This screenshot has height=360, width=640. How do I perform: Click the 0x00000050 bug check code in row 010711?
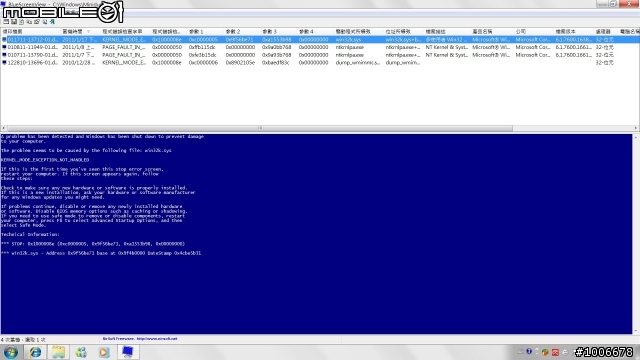(x=167, y=55)
